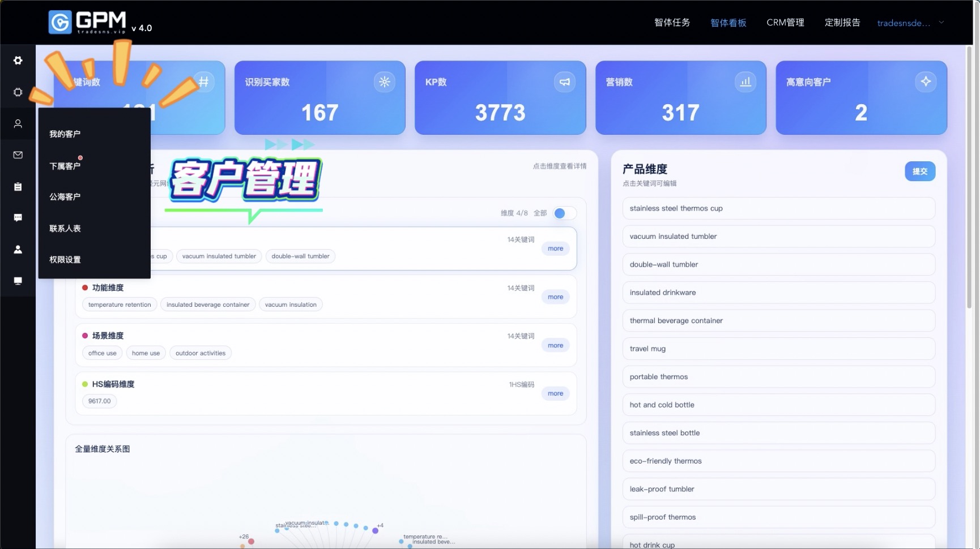Expand 功能维度 keywords with more
The height and width of the screenshot is (549, 980).
(555, 297)
